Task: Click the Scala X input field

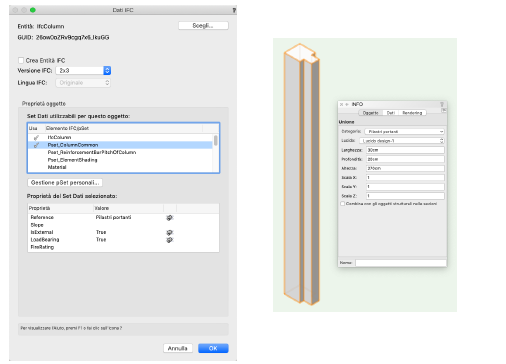Action: 405,178
